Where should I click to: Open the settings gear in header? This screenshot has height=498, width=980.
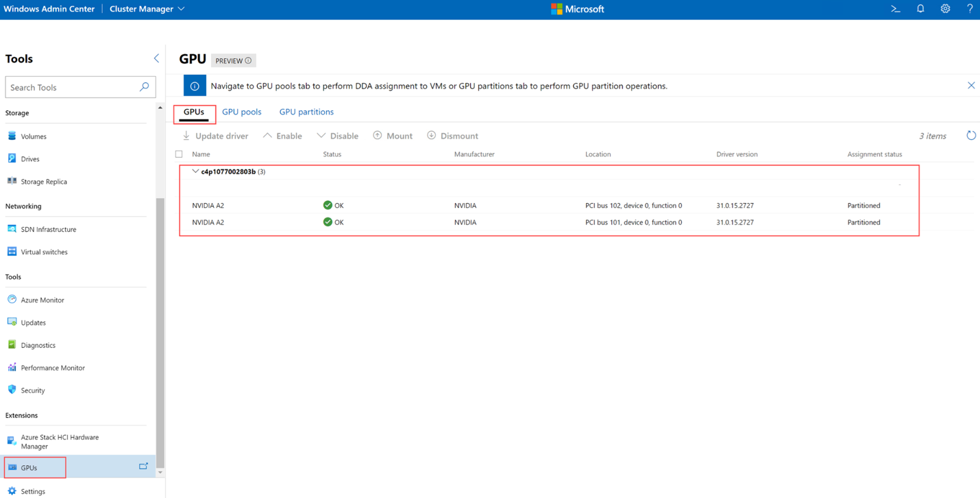click(945, 9)
